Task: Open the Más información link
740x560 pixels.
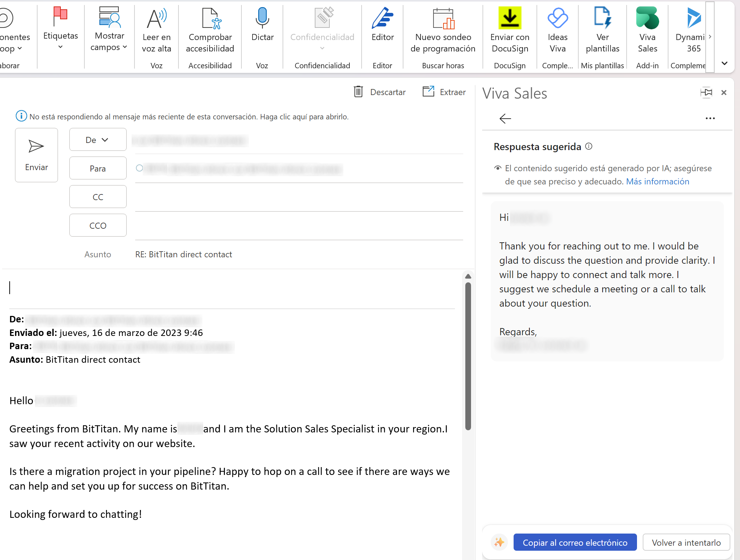Action: [657, 181]
